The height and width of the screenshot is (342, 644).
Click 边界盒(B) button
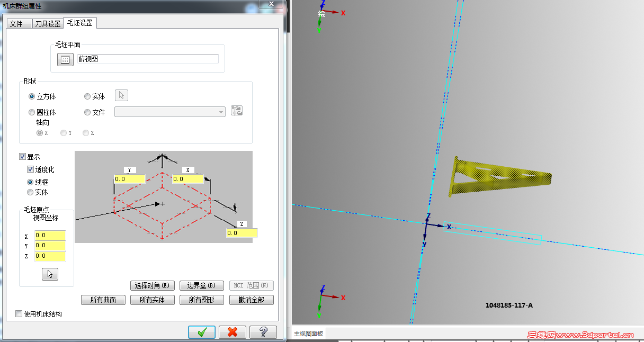[202, 286]
